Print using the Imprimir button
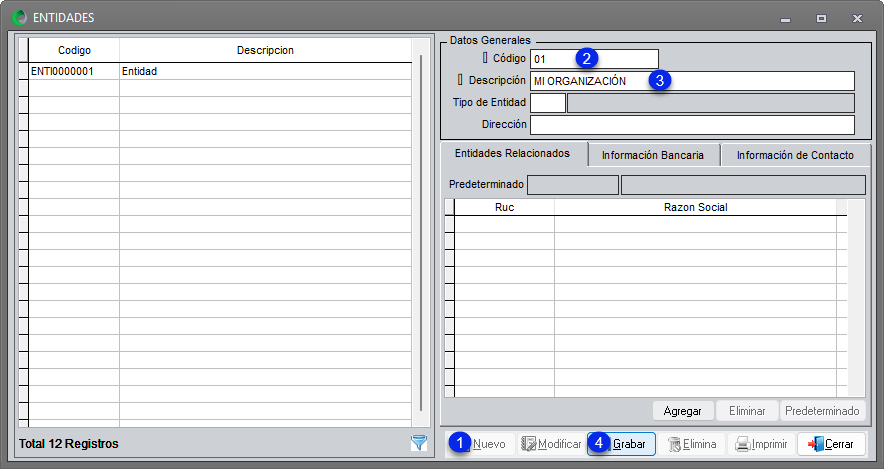 pos(762,444)
